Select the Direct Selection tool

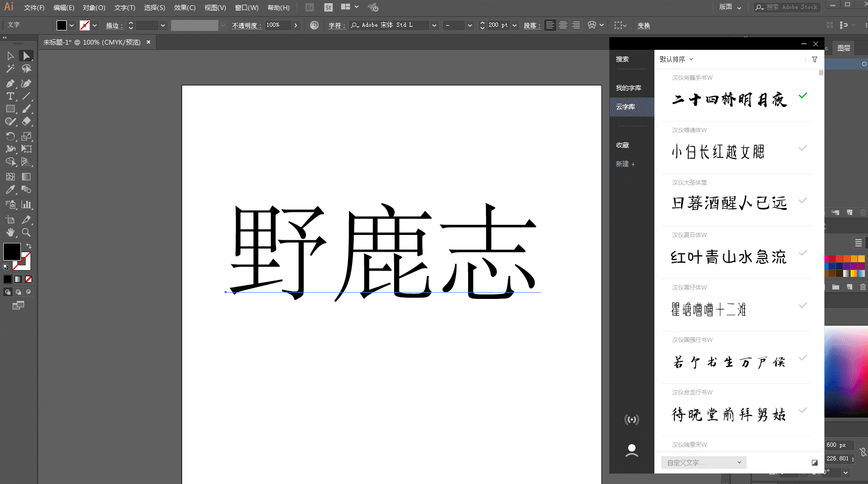coord(26,56)
